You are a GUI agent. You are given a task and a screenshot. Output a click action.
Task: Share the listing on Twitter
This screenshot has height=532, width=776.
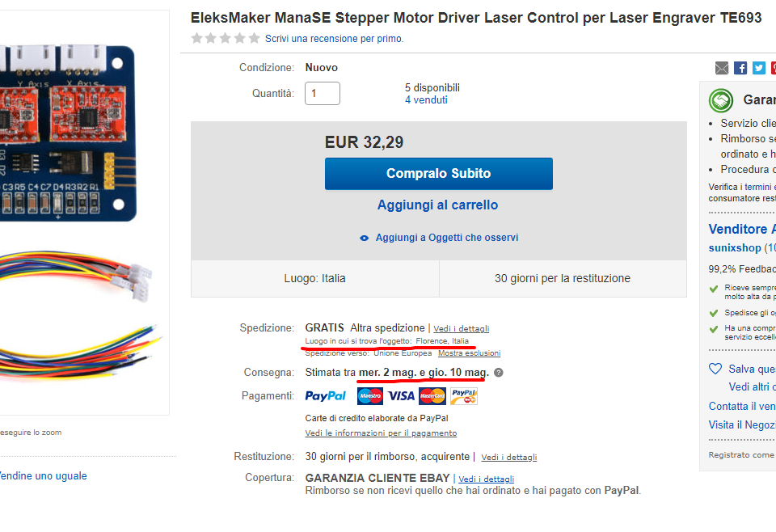(759, 68)
